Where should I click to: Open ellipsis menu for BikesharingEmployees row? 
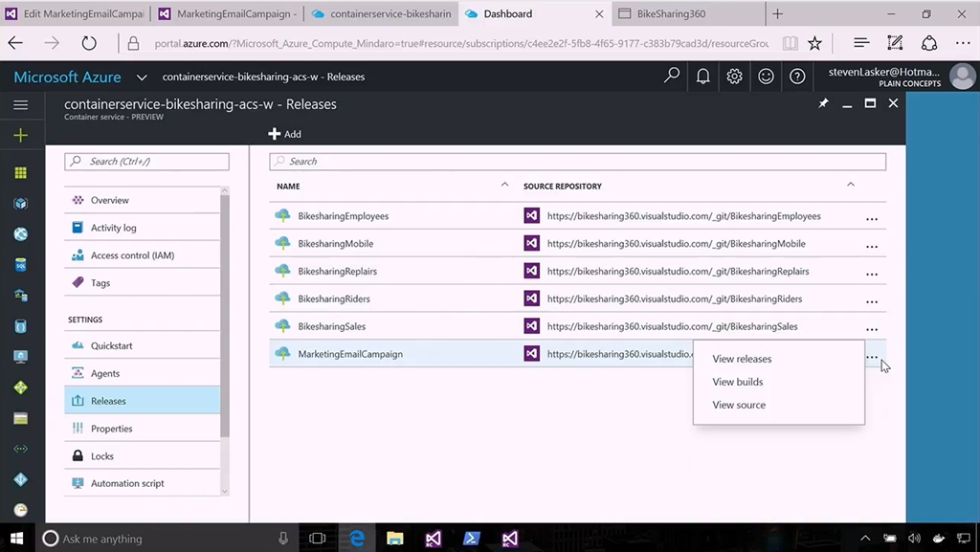click(871, 218)
